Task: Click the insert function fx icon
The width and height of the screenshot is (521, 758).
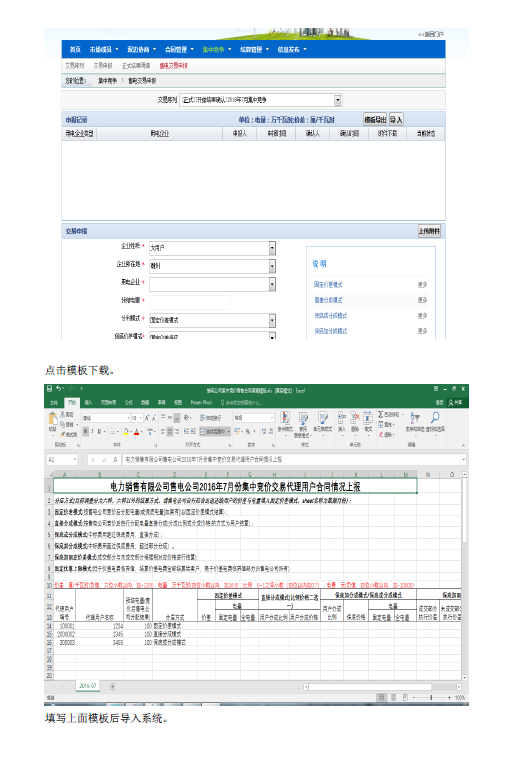Action: click(x=115, y=460)
